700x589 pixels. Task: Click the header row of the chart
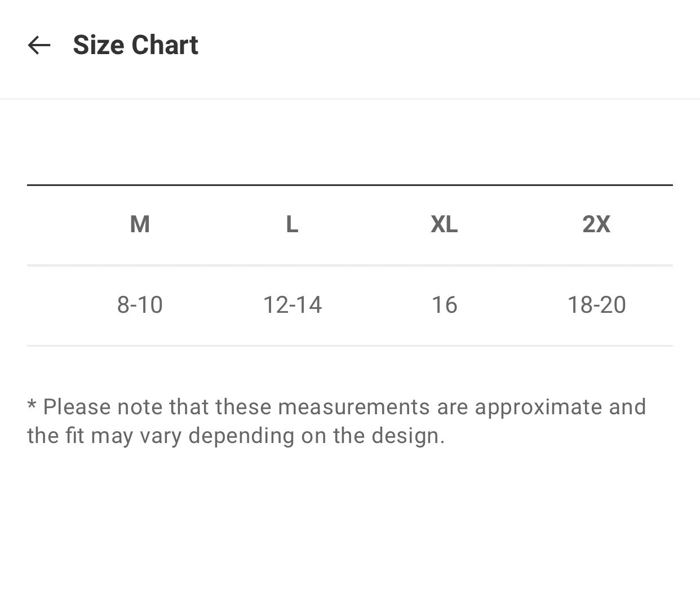pos(349,224)
